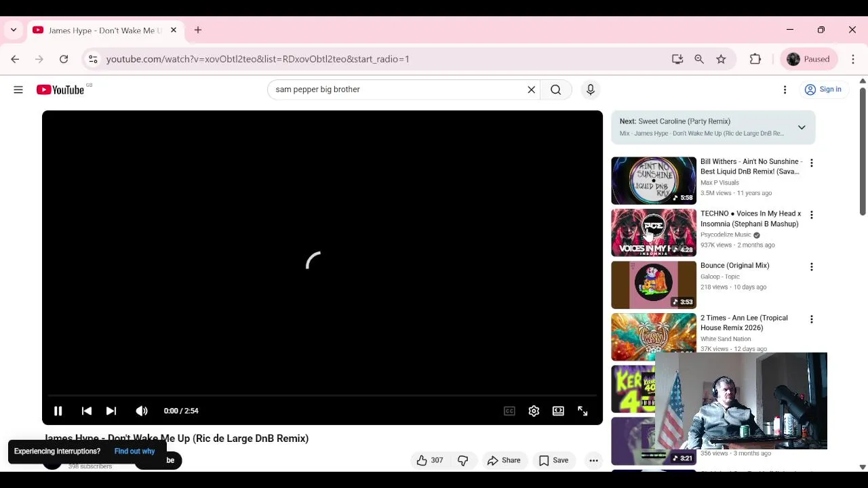Screen dimensions: 868x488
Task: Open player settings gear
Action: 534,411
